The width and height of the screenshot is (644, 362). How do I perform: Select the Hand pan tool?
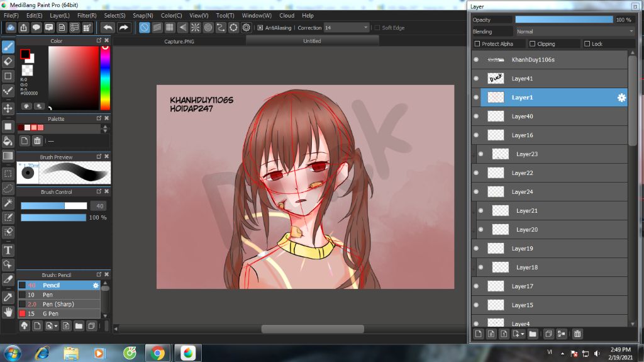click(x=8, y=312)
